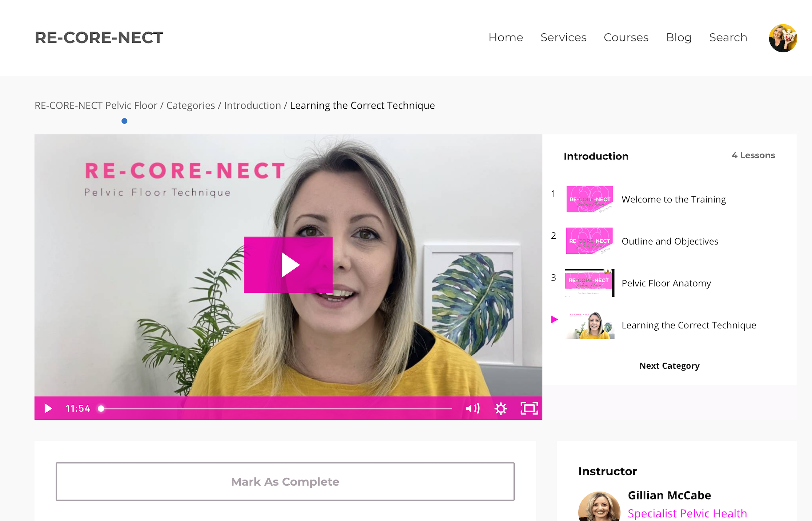Open Introduction breadcrumb link

252,105
